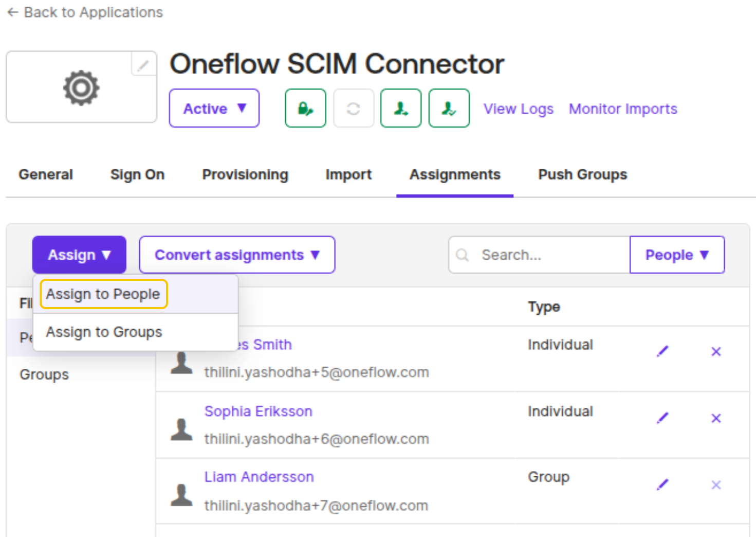
Task: Click the green lock credentials icon
Action: [x=306, y=109]
